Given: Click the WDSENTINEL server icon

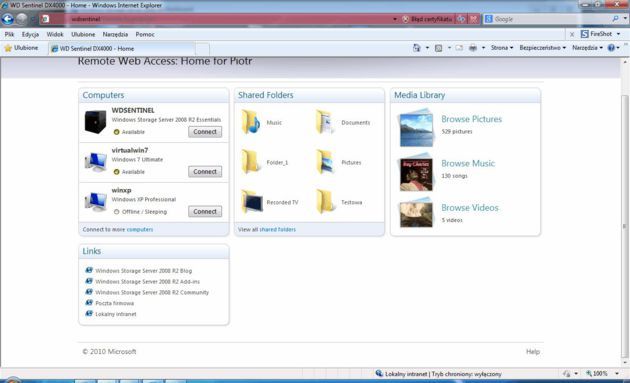Looking at the screenshot, I should [x=95, y=121].
